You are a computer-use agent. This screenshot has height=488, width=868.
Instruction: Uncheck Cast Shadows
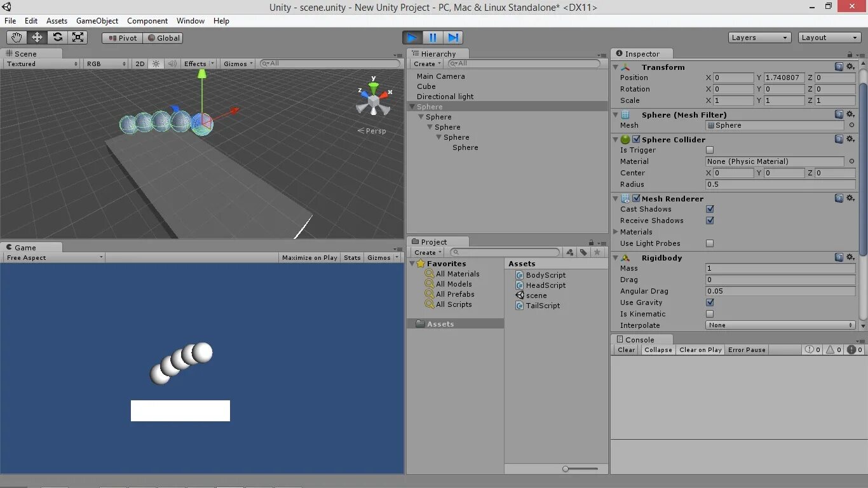(710, 209)
